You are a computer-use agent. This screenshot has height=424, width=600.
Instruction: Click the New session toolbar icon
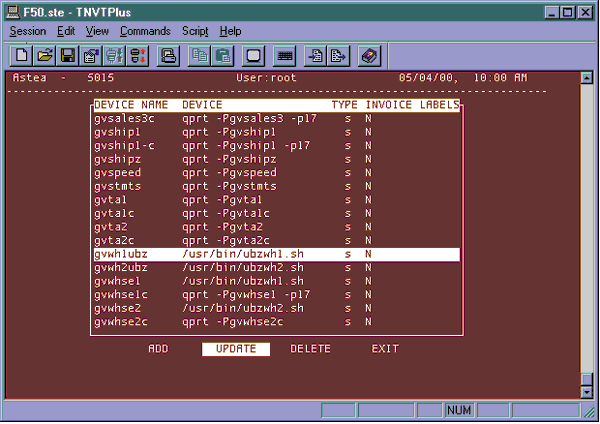point(22,55)
